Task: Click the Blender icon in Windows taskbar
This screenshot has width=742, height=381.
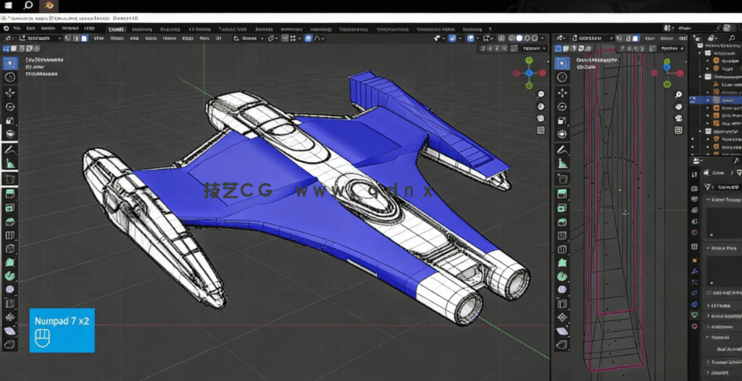Action: 49,6
